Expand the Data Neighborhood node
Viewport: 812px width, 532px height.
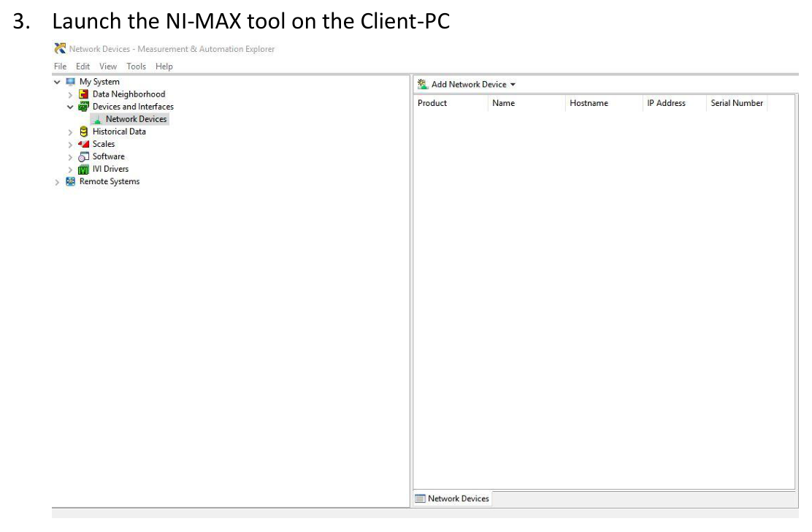tap(70, 95)
